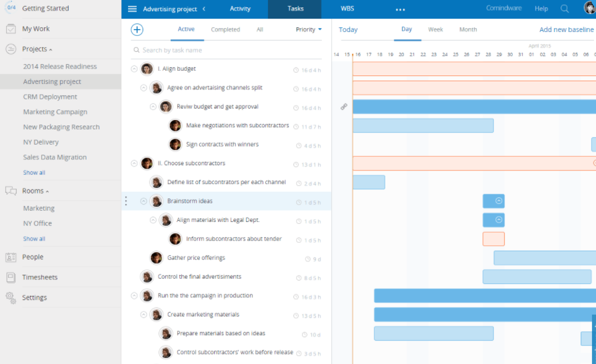Open the 2014 Release Readiness project
596x364 pixels.
[x=60, y=67]
